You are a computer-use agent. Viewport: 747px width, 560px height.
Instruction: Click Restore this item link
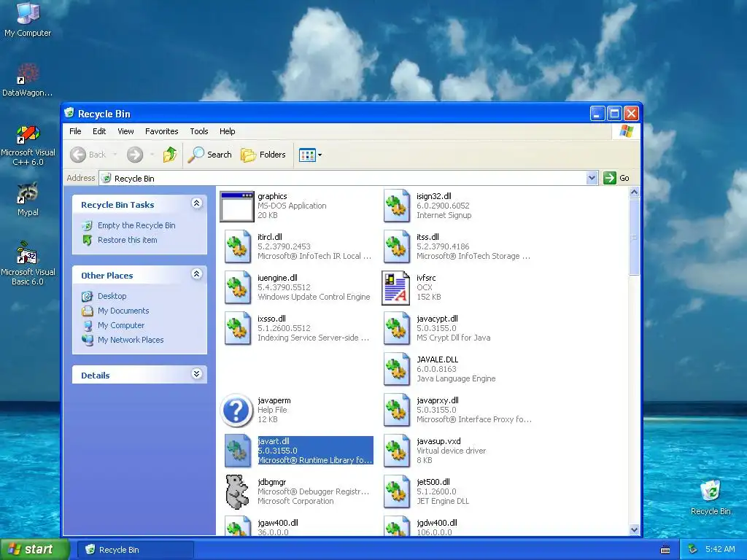point(127,240)
